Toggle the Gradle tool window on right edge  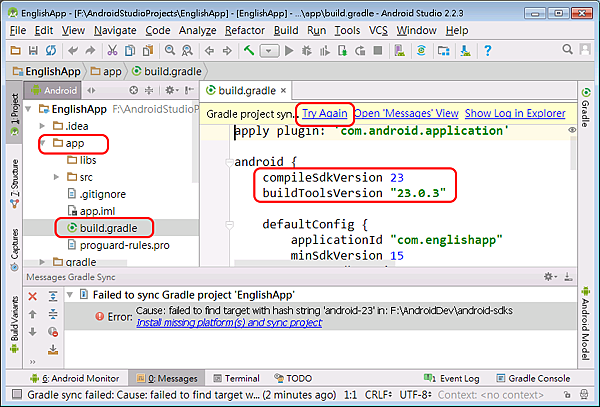586,107
